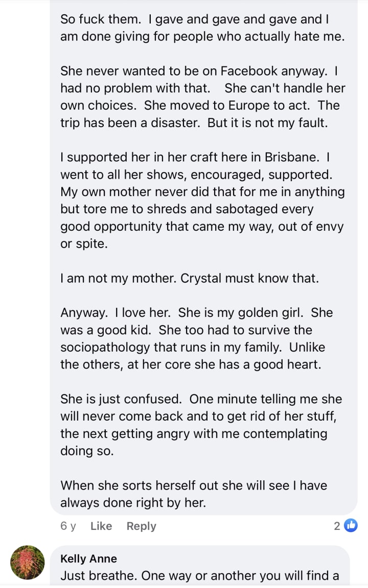The height and width of the screenshot is (588, 368).
Task: Click the line "I am not my mother"
Action: 189,278
